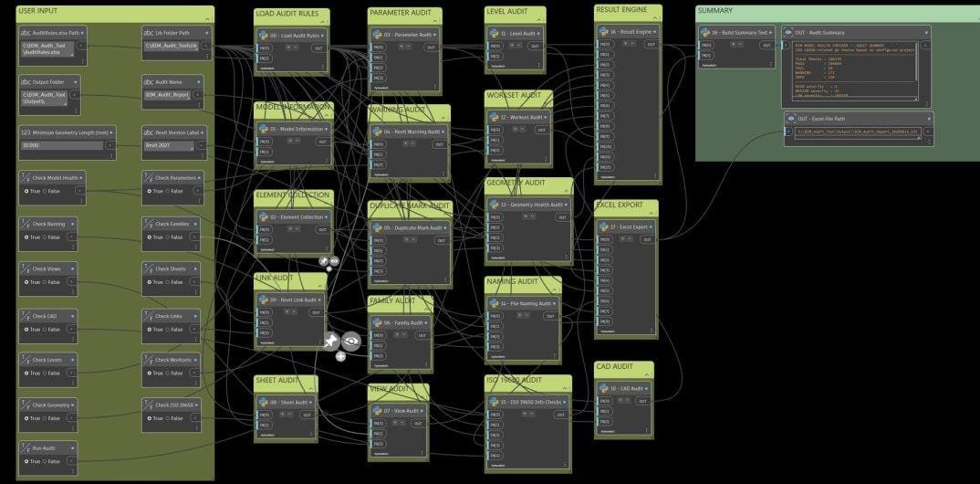Click the Python icon on 09 - Revit Link Audit node
Viewport: 980px width, 484px height.
263,300
